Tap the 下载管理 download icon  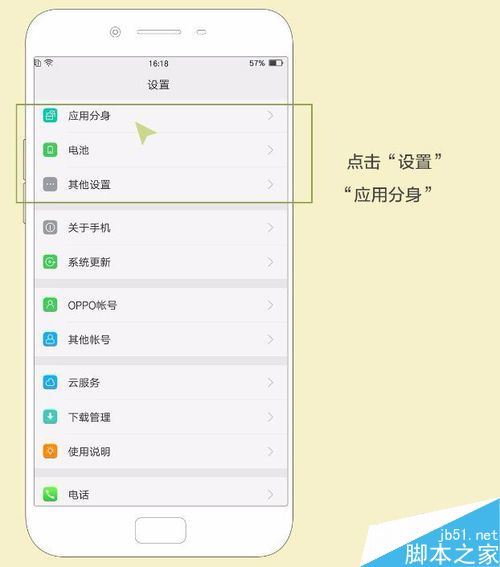50,417
